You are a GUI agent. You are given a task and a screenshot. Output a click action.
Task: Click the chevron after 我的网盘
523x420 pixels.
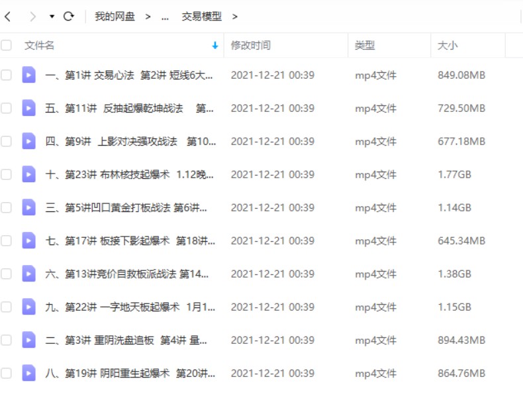click(148, 17)
